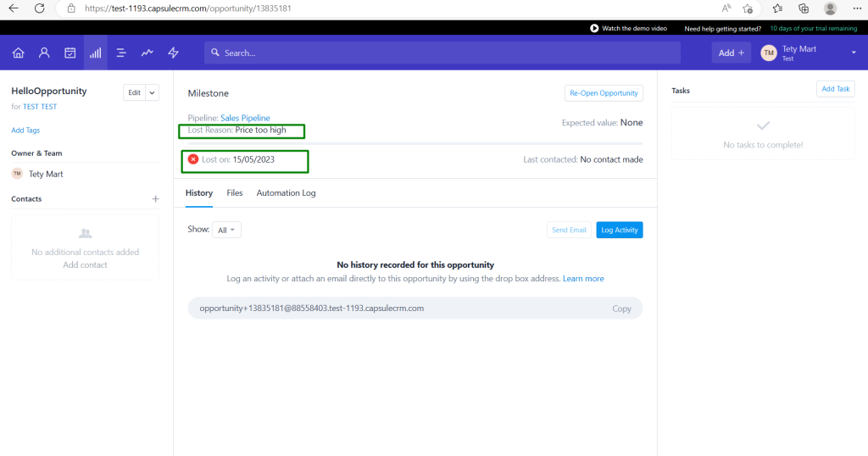
Task: Open the Reports line-graph icon
Action: click(147, 53)
